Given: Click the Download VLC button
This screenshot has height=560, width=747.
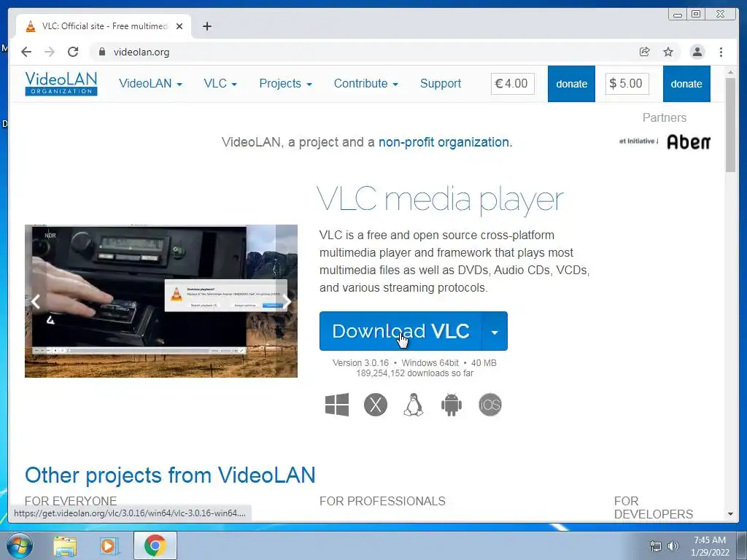Looking at the screenshot, I should [x=400, y=332].
